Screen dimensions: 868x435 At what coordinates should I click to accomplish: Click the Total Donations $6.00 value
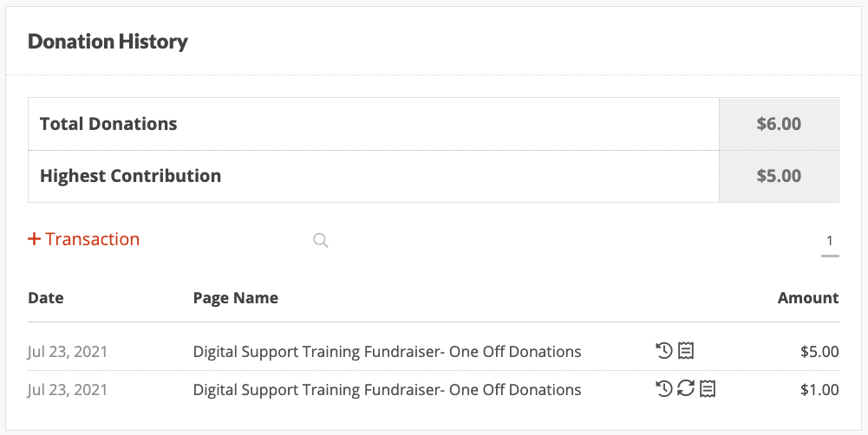[x=779, y=123]
